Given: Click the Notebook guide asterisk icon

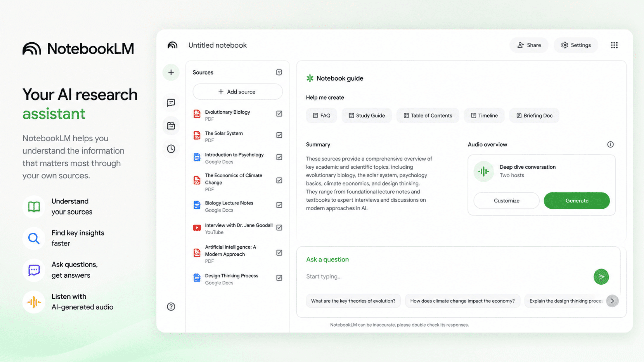Looking at the screenshot, I should [310, 78].
